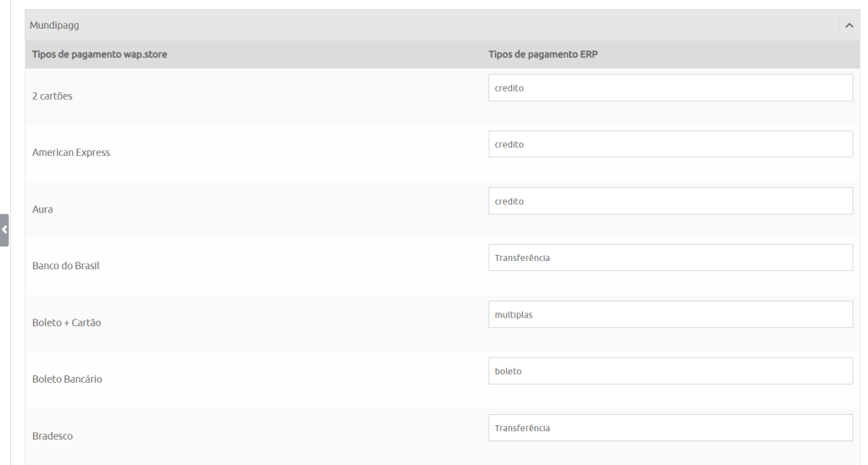Screen dimensions: 868x465
Task: Select the Aura ERP payment input
Action: [670, 202]
